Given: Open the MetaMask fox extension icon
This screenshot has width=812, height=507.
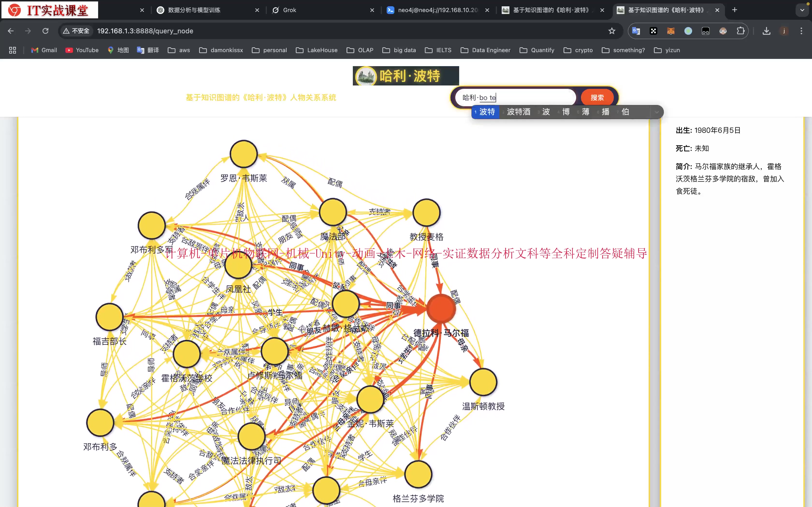Looking at the screenshot, I should pyautogui.click(x=671, y=31).
